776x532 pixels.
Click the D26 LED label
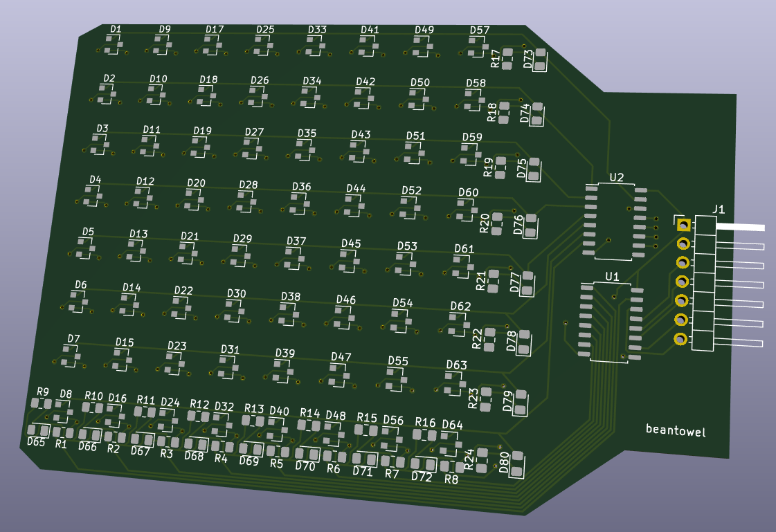pos(260,80)
